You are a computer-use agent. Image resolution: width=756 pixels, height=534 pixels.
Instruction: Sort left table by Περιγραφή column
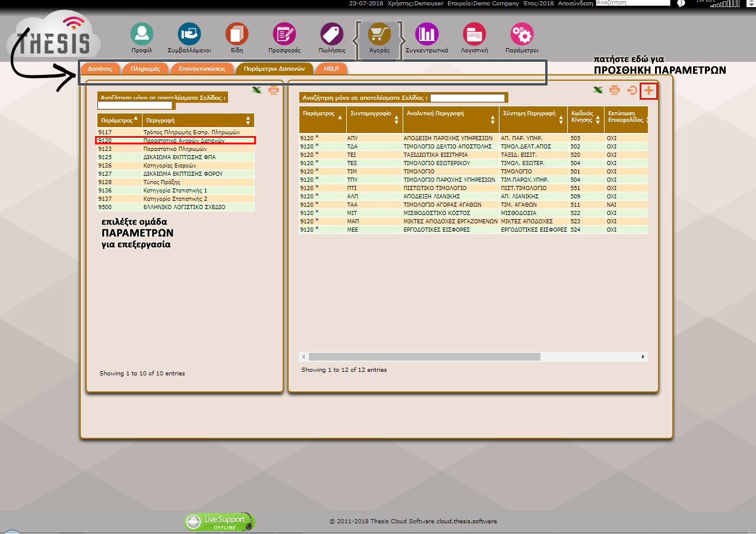(198, 119)
